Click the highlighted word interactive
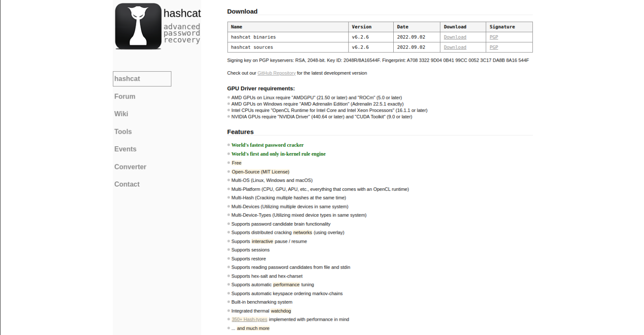 [x=262, y=241]
